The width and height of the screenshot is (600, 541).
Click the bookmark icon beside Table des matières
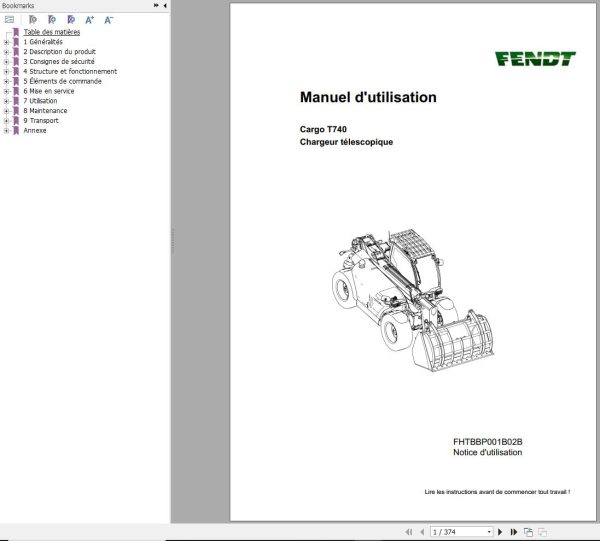tap(16, 32)
